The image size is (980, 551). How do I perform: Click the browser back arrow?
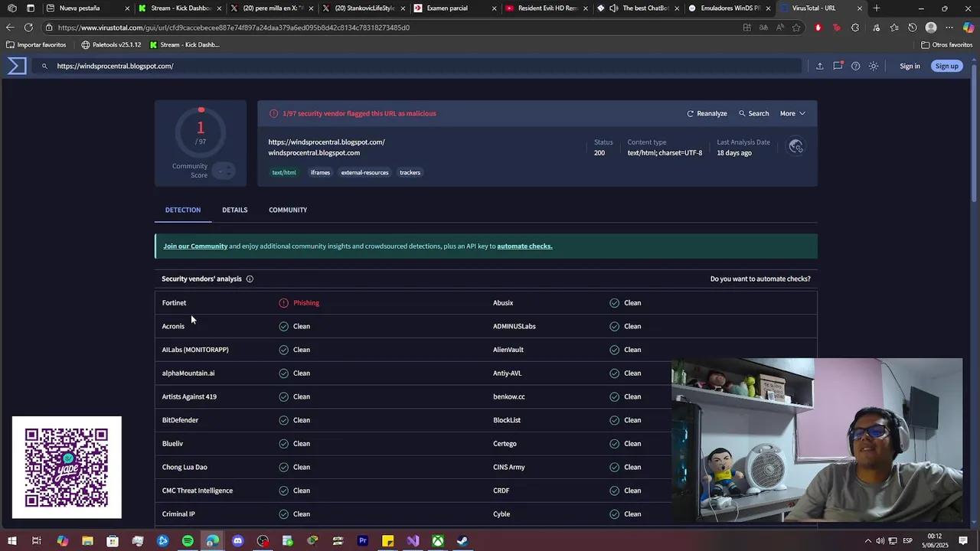(x=10, y=28)
